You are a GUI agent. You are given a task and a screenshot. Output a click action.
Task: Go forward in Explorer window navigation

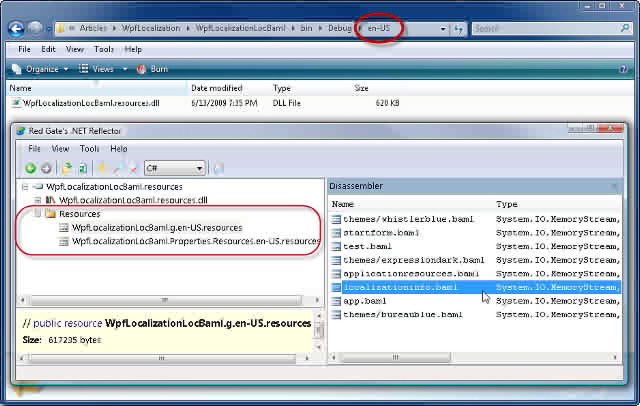tap(36, 28)
